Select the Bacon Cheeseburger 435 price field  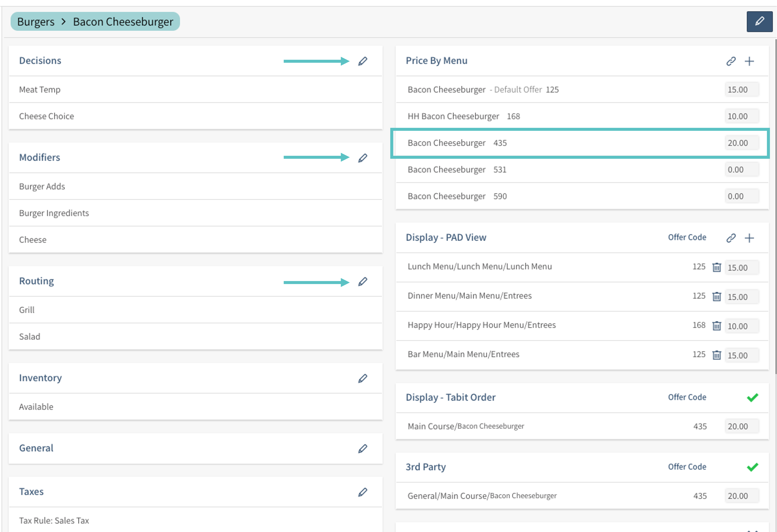(741, 143)
